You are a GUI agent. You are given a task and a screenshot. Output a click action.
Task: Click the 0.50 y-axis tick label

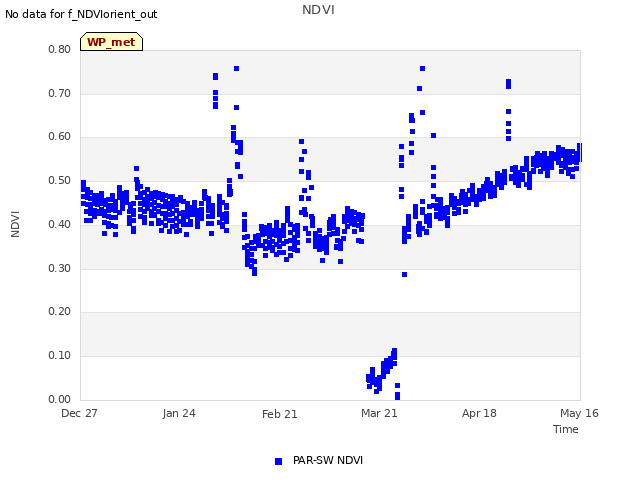pyautogui.click(x=60, y=180)
